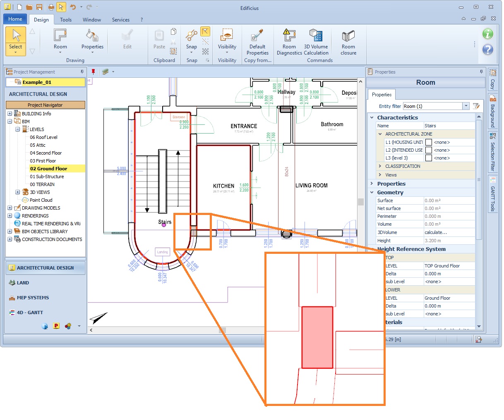Viewport: 504px width, 420px height.
Task: Click the Properties panel vertical scrollbar
Action: (x=479, y=180)
